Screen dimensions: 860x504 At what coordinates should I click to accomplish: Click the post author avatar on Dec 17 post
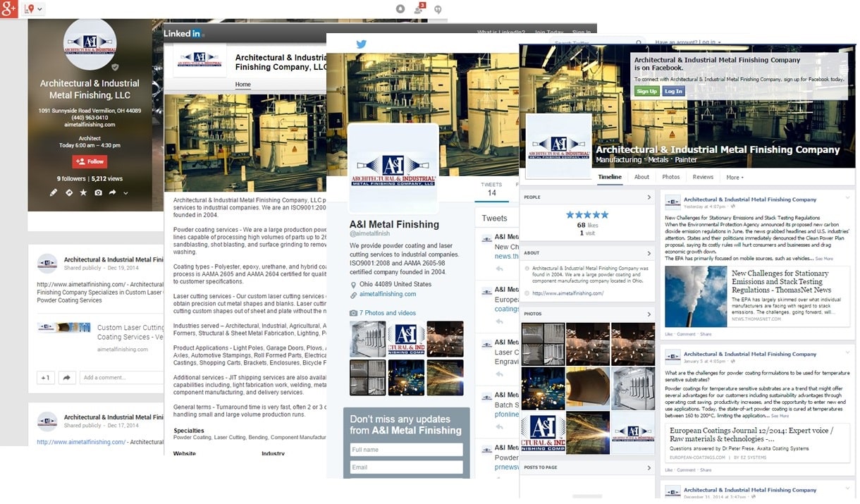[47, 421]
